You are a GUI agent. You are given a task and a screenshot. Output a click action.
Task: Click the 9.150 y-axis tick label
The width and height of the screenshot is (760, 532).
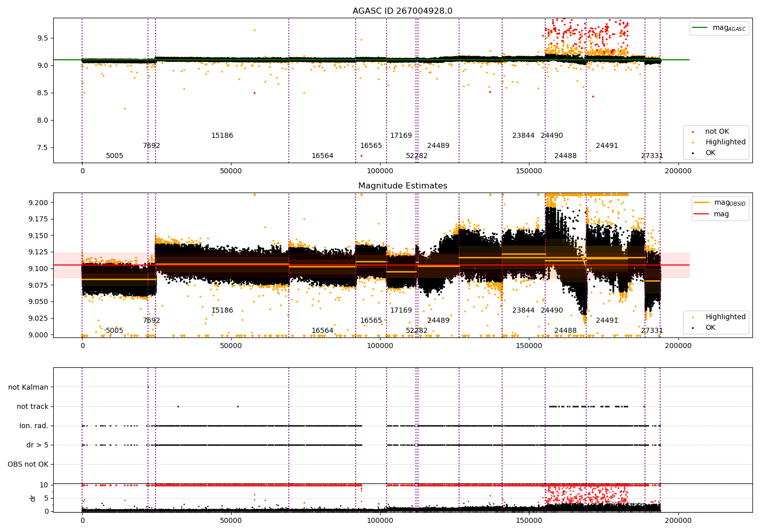(39, 236)
